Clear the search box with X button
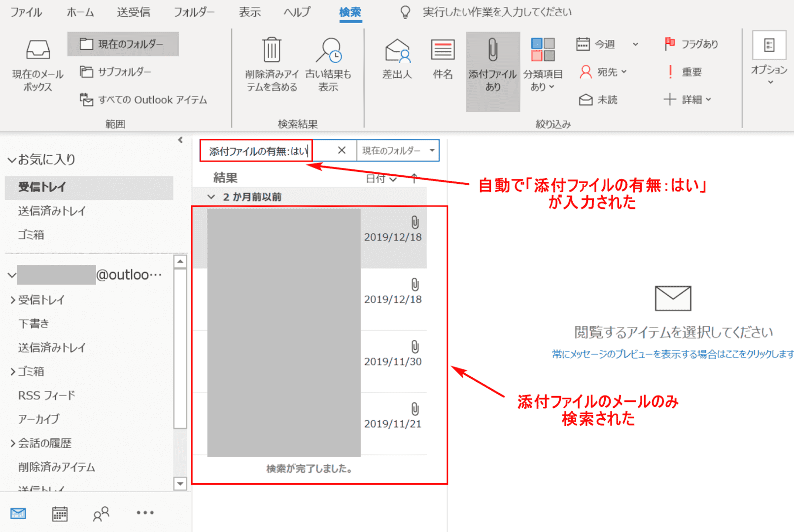The width and height of the screenshot is (794, 532). click(x=342, y=151)
